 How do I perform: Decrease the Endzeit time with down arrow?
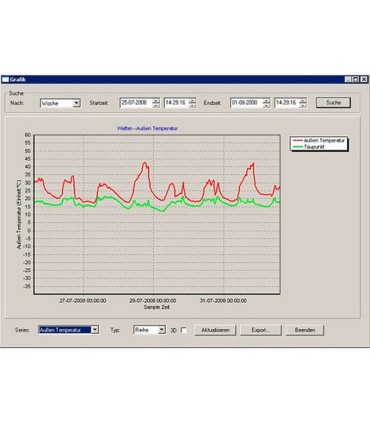(x=303, y=105)
